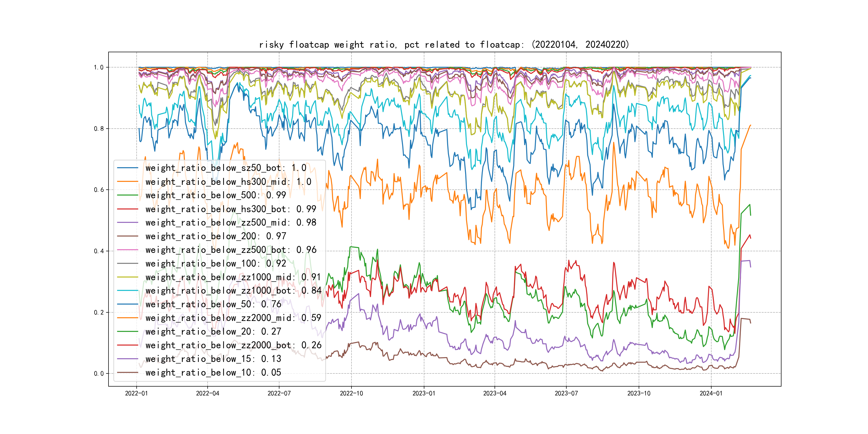Click legend label weight_ratio_below_zz1000_bot

click(233, 290)
